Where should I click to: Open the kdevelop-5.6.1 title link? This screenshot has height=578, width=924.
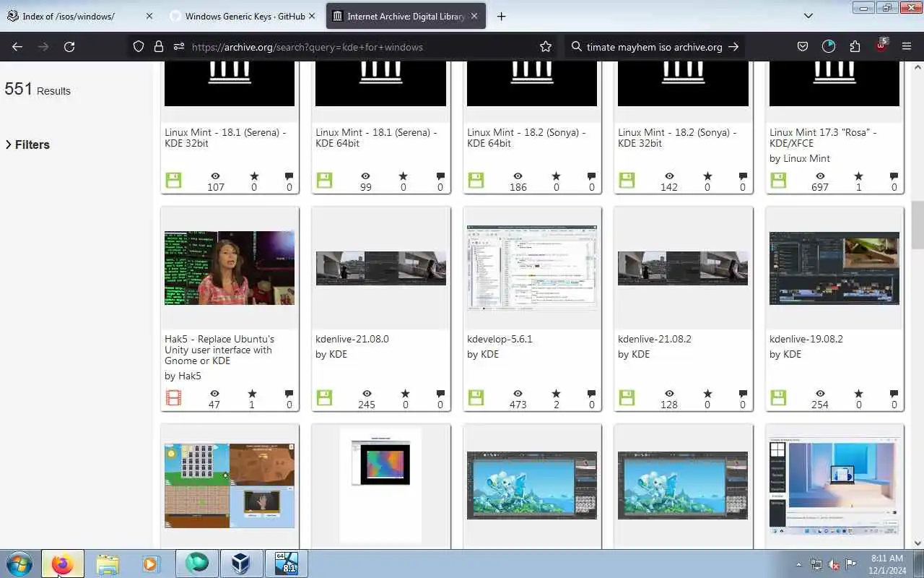point(500,339)
